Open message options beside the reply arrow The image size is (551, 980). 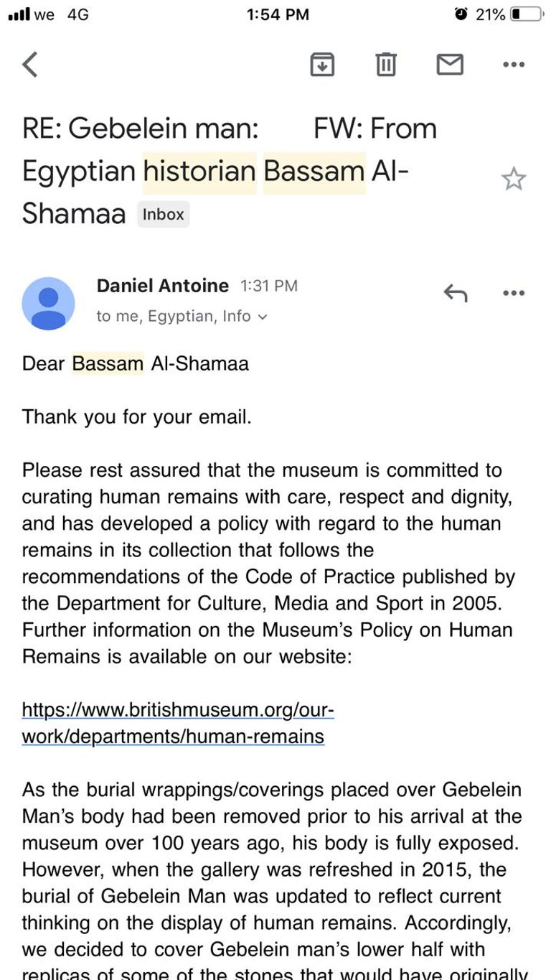514,293
